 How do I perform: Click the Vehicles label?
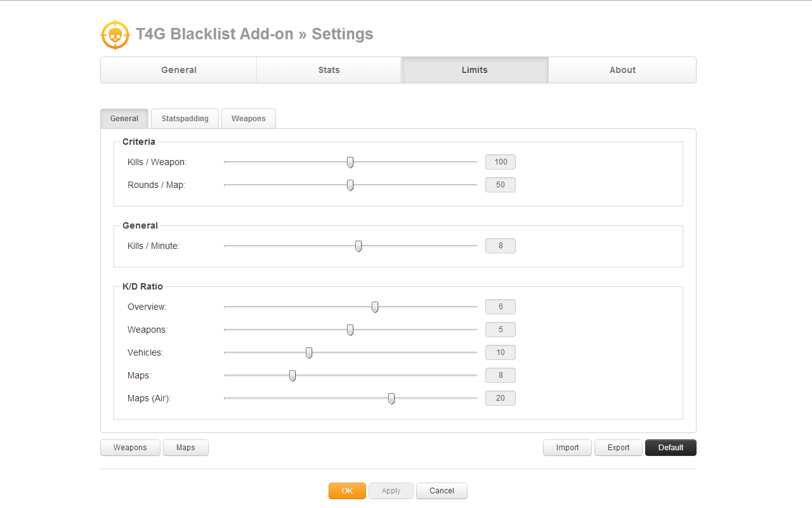coord(145,352)
